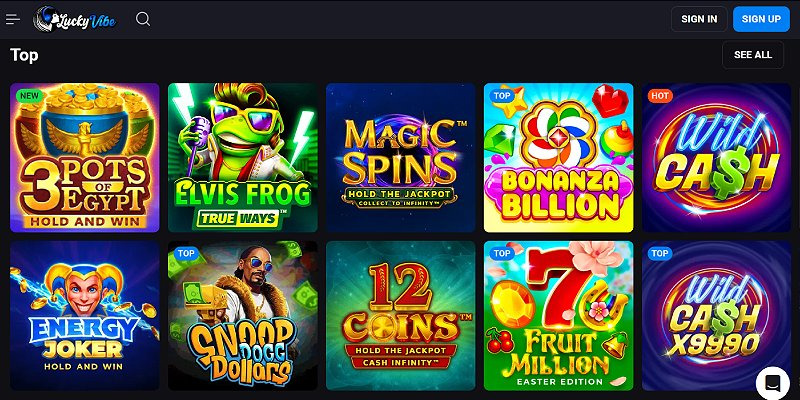Click the search magnifier icon
The width and height of the screenshot is (800, 400).
pyautogui.click(x=143, y=19)
